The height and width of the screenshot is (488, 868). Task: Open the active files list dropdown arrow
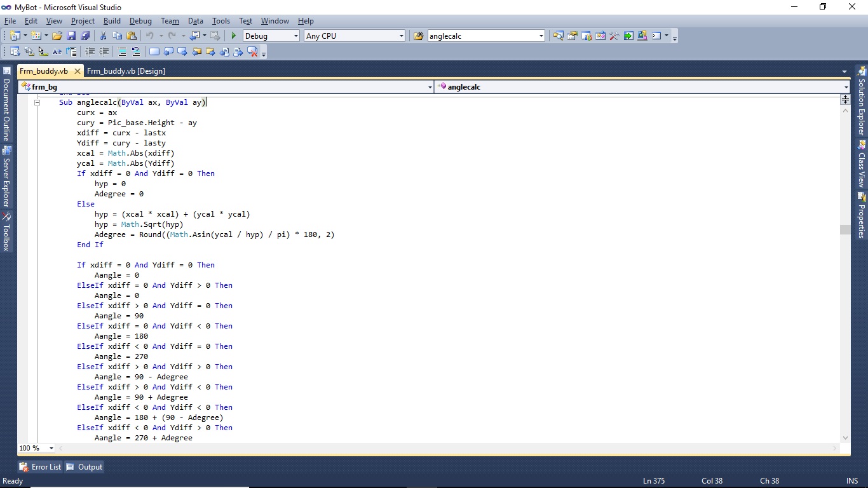[x=844, y=71]
